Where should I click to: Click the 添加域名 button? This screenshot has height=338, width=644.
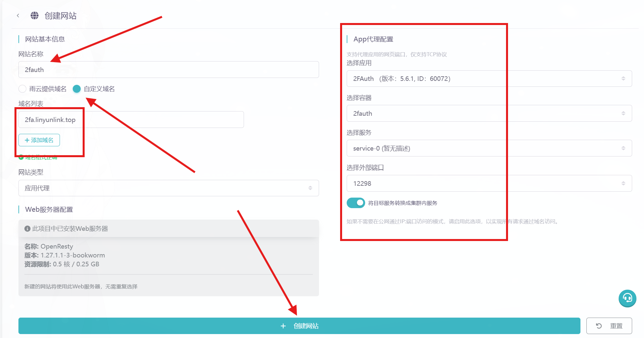pyautogui.click(x=39, y=140)
